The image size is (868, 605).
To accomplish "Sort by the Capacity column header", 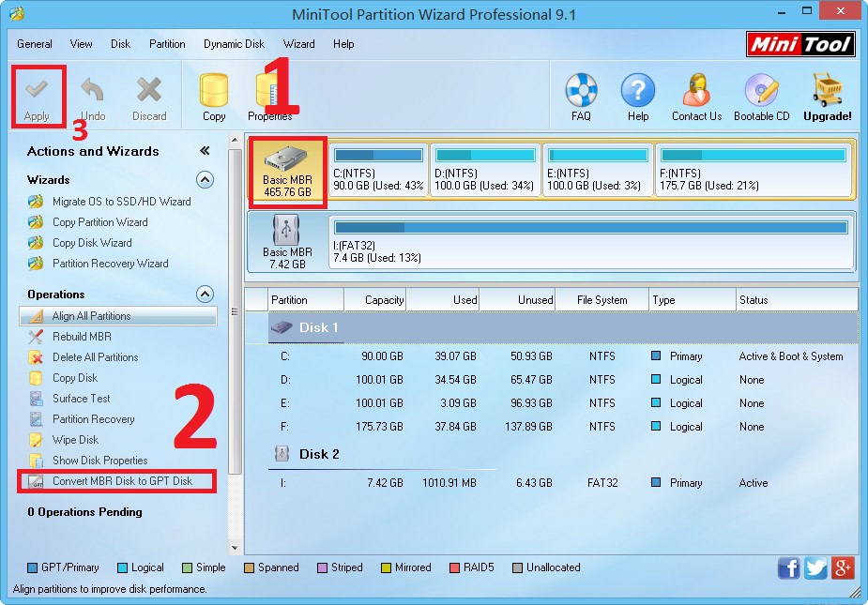I will (x=374, y=300).
